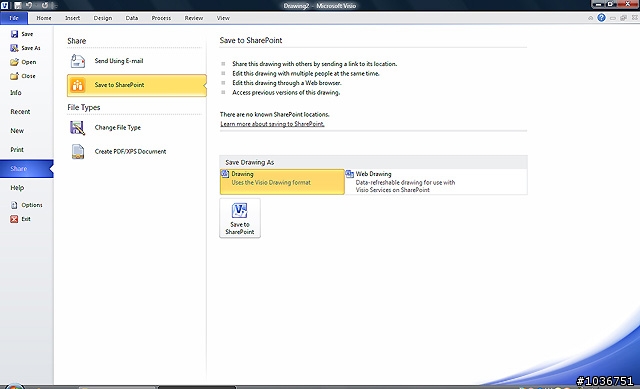
Task: Click the 'Save to SharePoint' pane heading
Action: [x=251, y=40]
